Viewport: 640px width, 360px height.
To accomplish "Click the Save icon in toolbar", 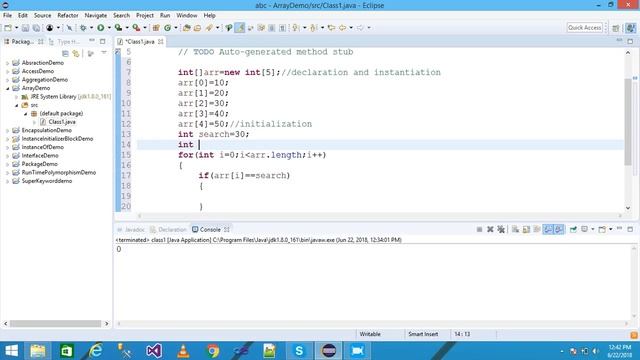I will point(25,28).
